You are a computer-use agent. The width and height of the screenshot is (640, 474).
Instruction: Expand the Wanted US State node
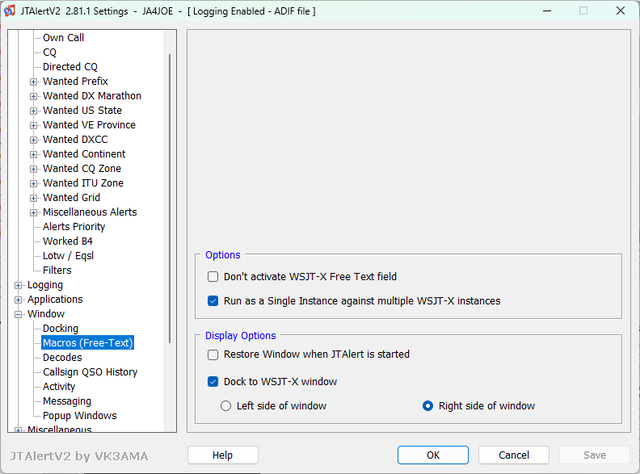click(33, 111)
